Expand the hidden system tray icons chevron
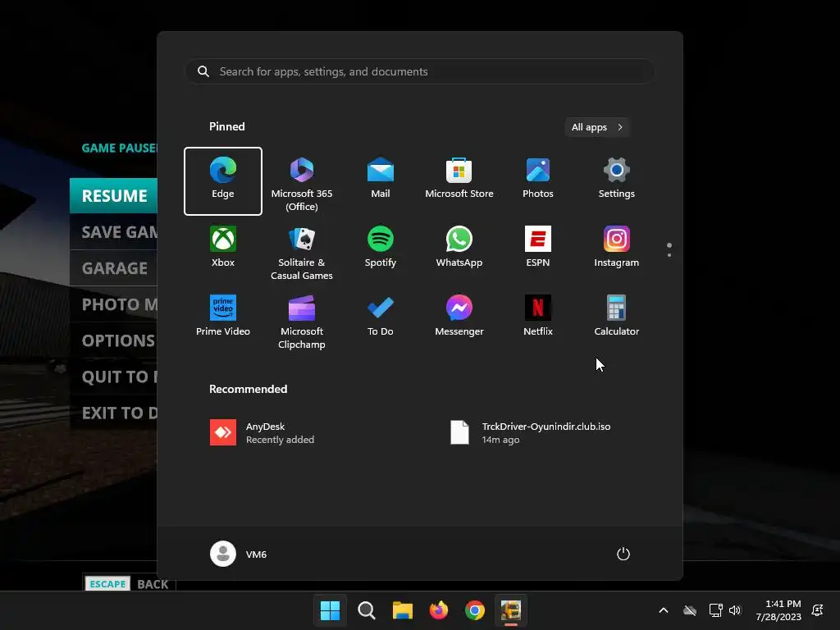Viewport: 840px width, 630px height. (x=663, y=610)
